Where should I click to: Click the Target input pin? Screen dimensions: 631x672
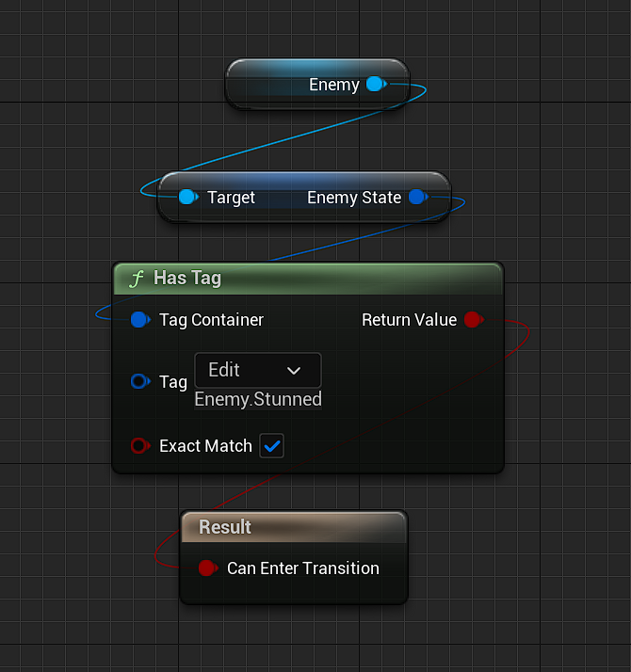tap(188, 197)
